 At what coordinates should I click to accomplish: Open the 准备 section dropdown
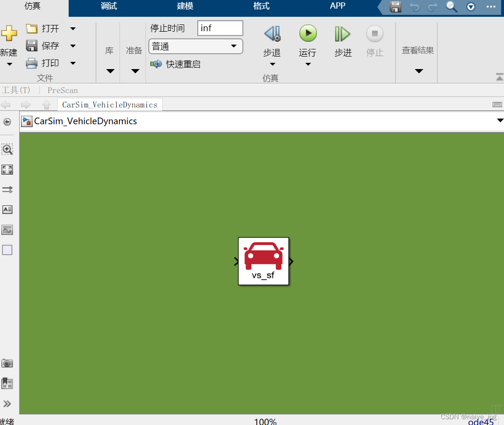tap(135, 71)
